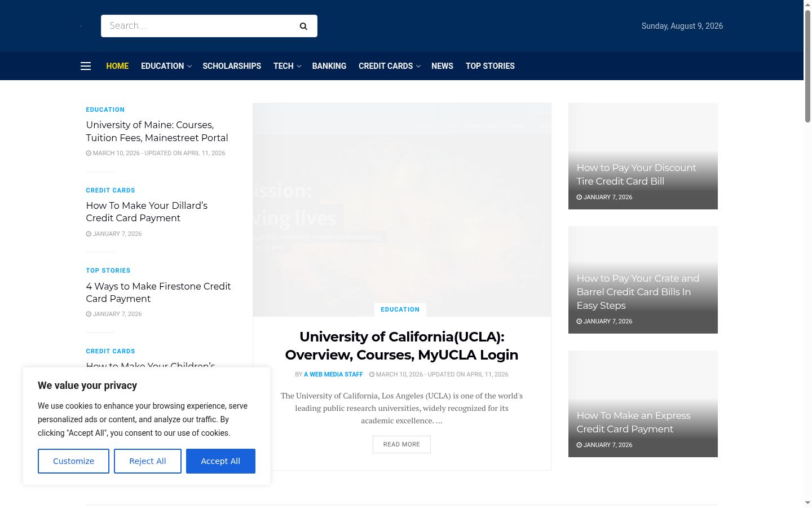The image size is (812, 508).
Task: Click the search magnifier icon
Action: (303, 26)
